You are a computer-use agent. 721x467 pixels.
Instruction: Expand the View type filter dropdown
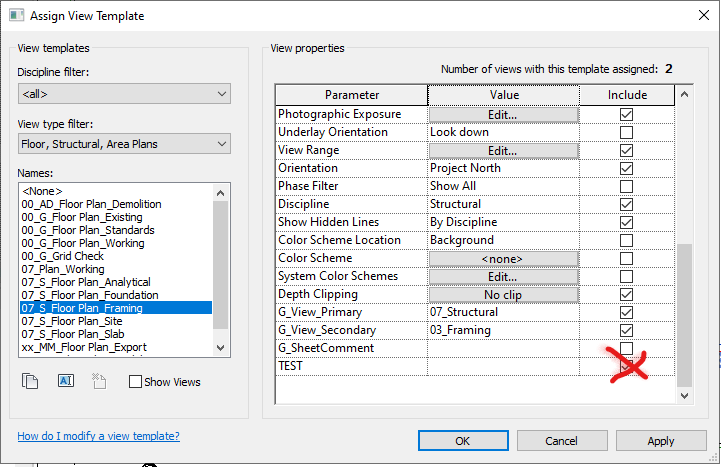tap(124, 144)
